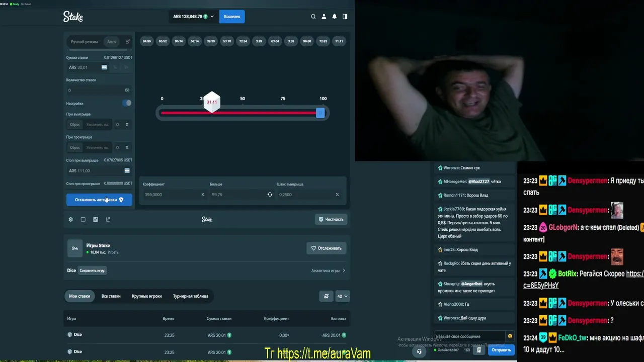This screenshot has height=362, width=644.
Task: Click the advanced strategy icon beside Авто
Action: pos(128,42)
